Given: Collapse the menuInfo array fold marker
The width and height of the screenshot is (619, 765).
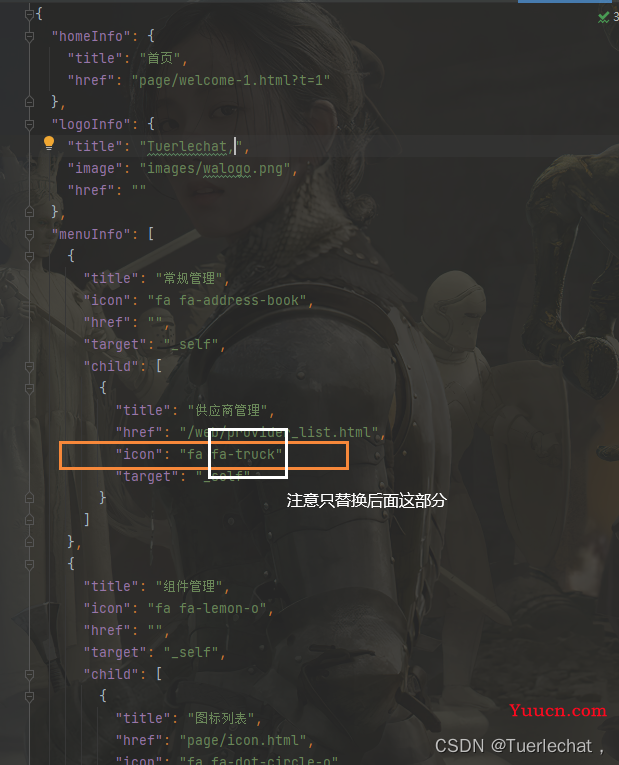Looking at the screenshot, I should click(29, 235).
